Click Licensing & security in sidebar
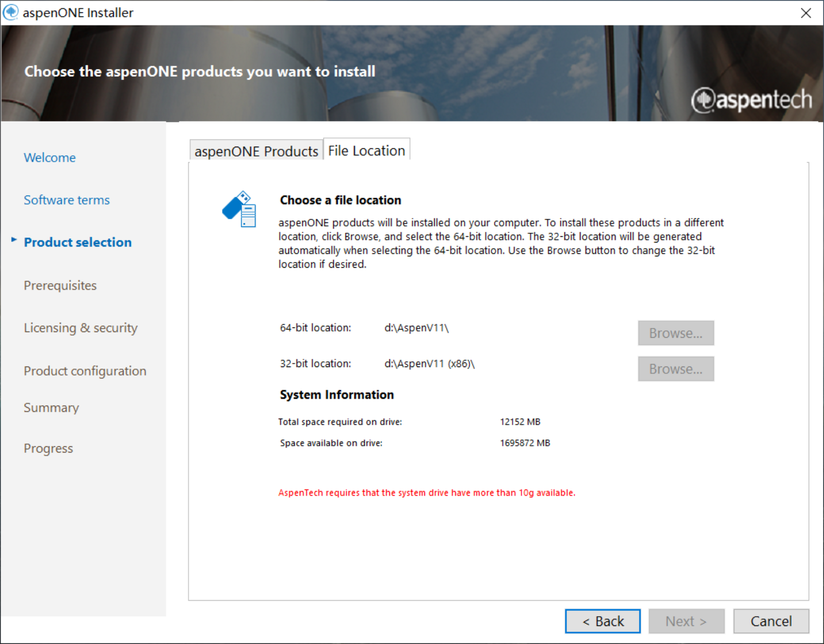824x644 pixels. [x=80, y=328]
